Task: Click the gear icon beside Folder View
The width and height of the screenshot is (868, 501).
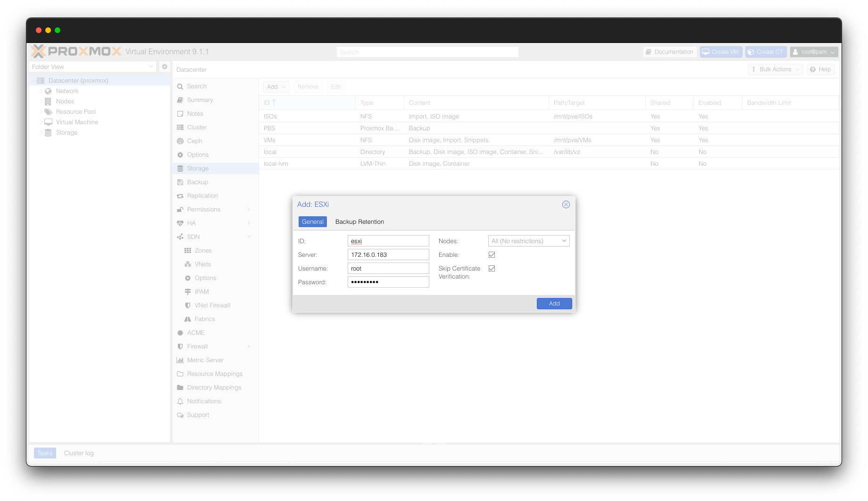Action: [x=165, y=67]
